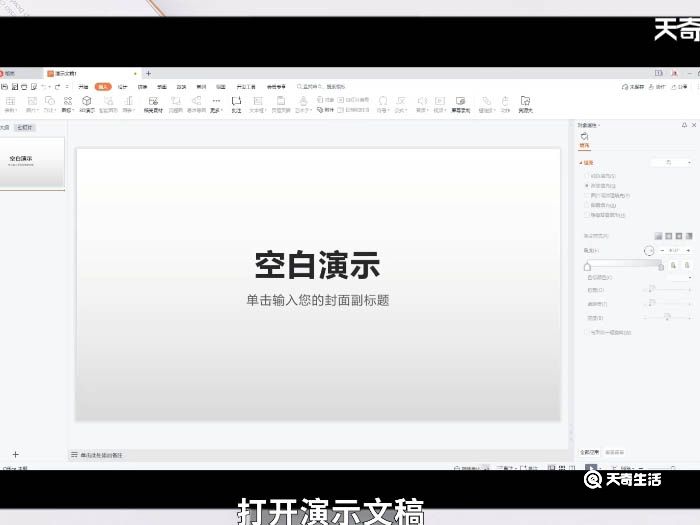Choose the first gradient style box
This screenshot has height=525, width=700.
658,236
